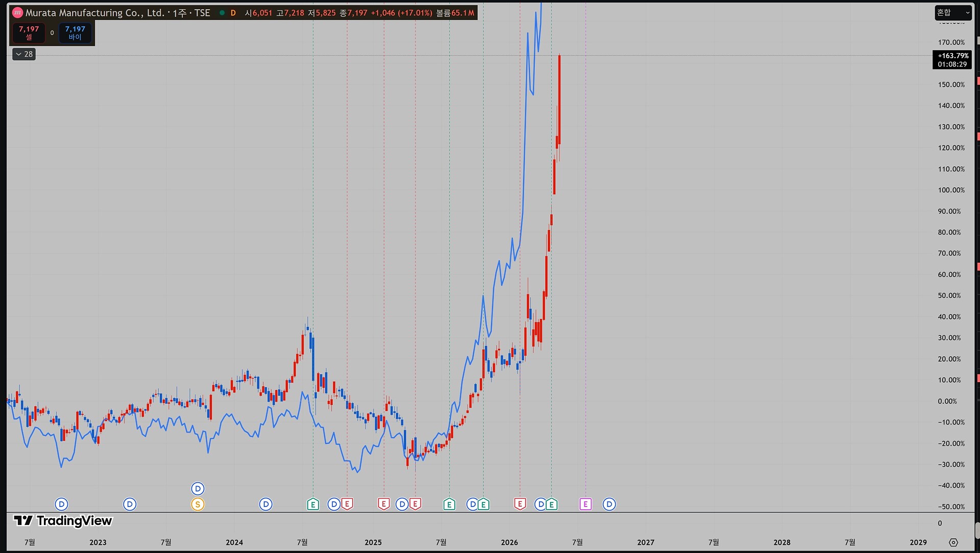Click the 2023 time axis label
Viewport: 980px width, 553px height.
(98, 542)
